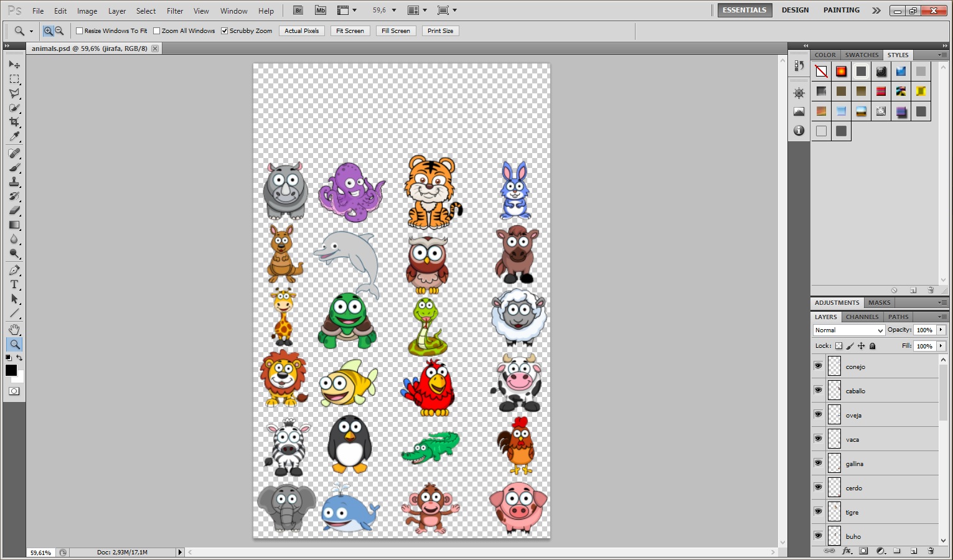953x560 pixels.
Task: Open the Info panel icon
Action: click(x=799, y=131)
